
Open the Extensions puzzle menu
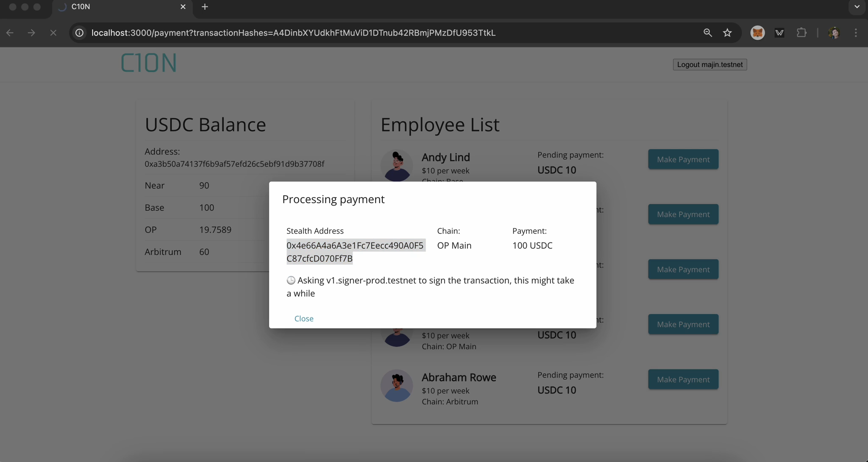pos(801,33)
